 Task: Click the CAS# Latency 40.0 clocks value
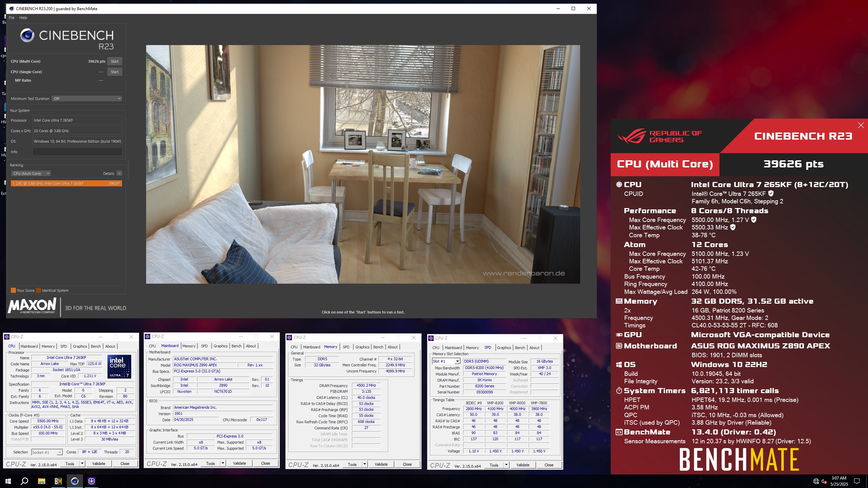click(366, 398)
